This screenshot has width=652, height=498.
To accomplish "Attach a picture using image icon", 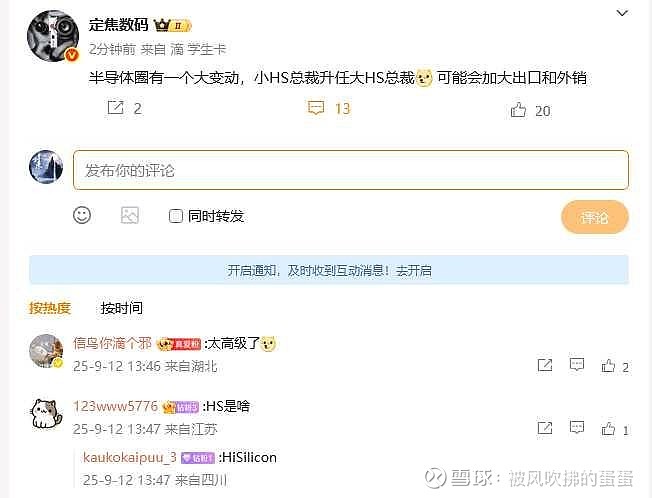I will coord(129,215).
